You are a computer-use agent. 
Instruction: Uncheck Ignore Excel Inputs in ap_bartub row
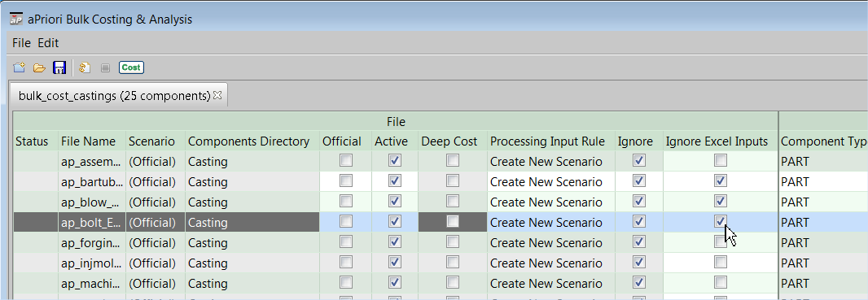pos(720,180)
